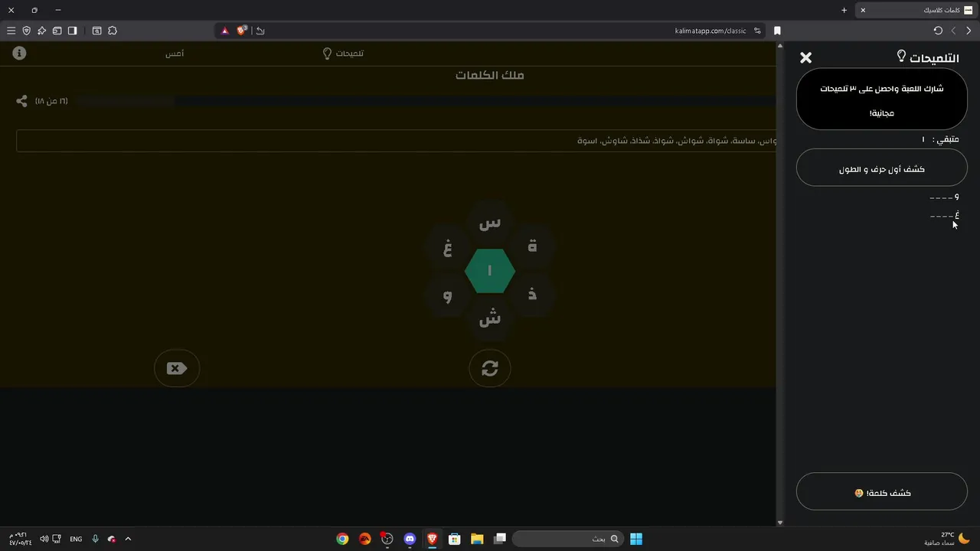Click the browser reload button
This screenshot has height=551, width=980.
(x=938, y=31)
